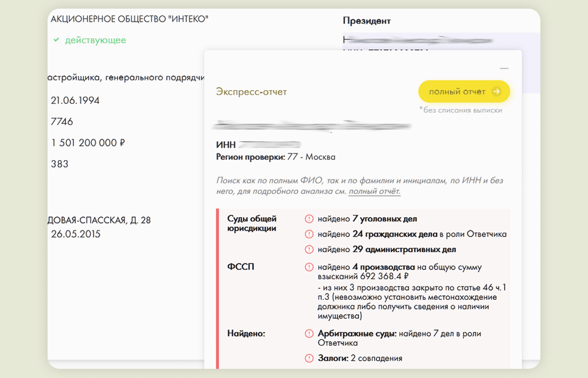Click the enforcement sum 692 368.4 ₽
The height and width of the screenshot is (378, 588).
click(384, 276)
